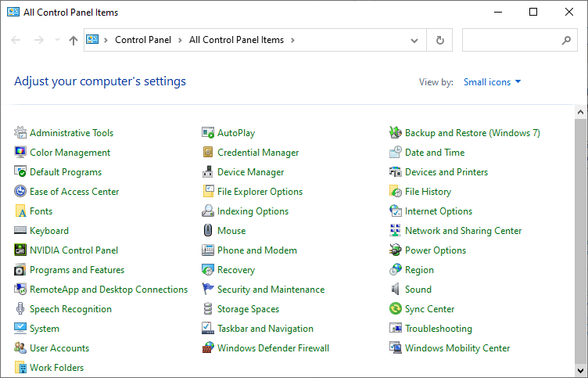This screenshot has width=588, height=378.
Task: Expand the address bar history dropdown
Action: click(414, 40)
